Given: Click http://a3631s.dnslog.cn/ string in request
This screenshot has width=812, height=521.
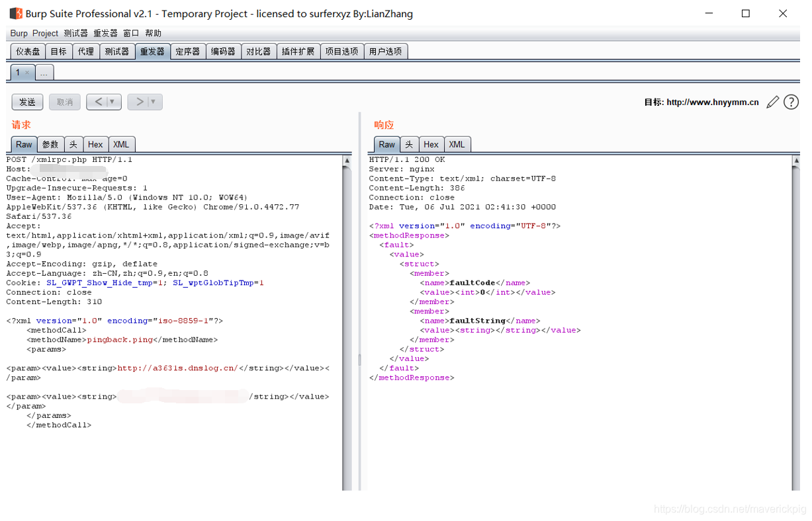Looking at the screenshot, I should pyautogui.click(x=177, y=368).
